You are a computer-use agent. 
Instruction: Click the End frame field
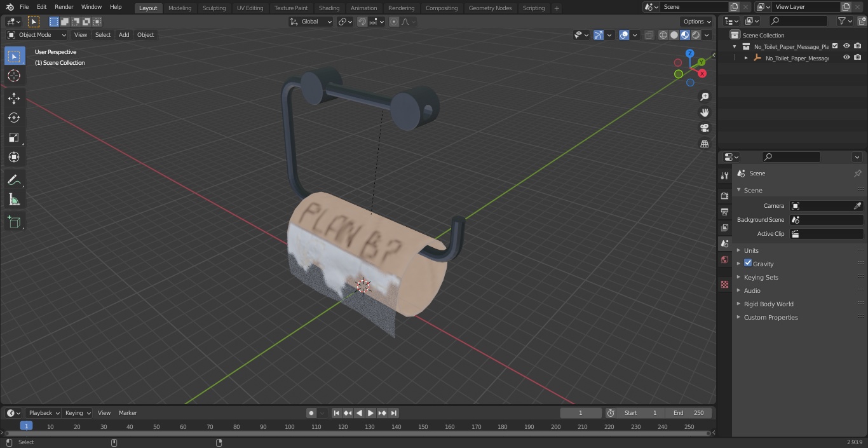click(689, 413)
